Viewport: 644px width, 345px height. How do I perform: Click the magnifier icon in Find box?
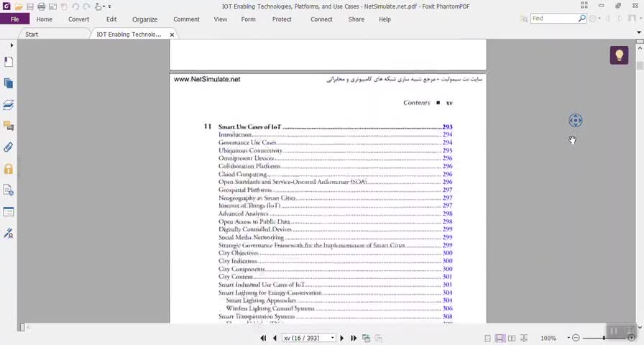581,19
